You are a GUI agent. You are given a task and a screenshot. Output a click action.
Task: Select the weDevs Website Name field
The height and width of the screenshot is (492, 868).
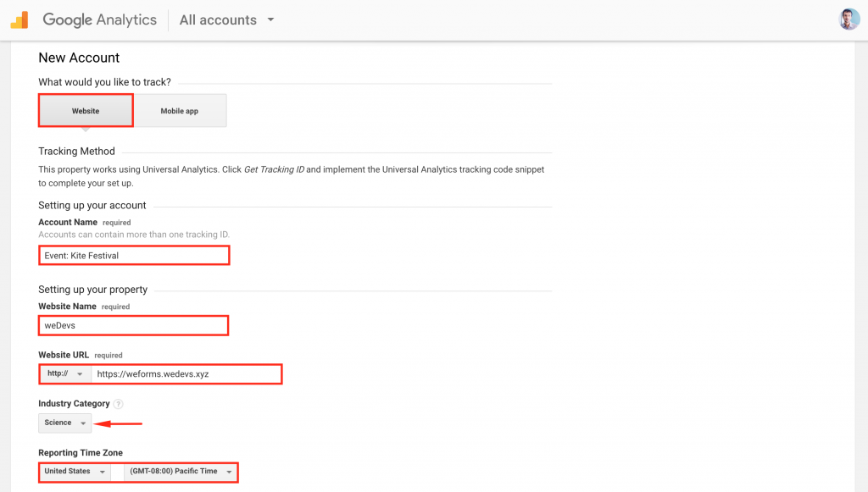point(132,325)
